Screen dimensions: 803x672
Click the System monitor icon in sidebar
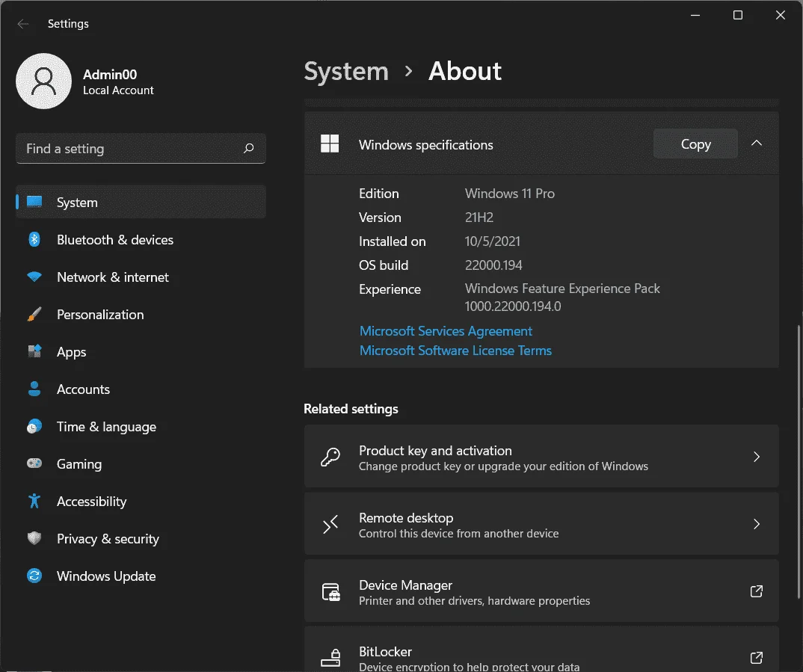(x=34, y=202)
